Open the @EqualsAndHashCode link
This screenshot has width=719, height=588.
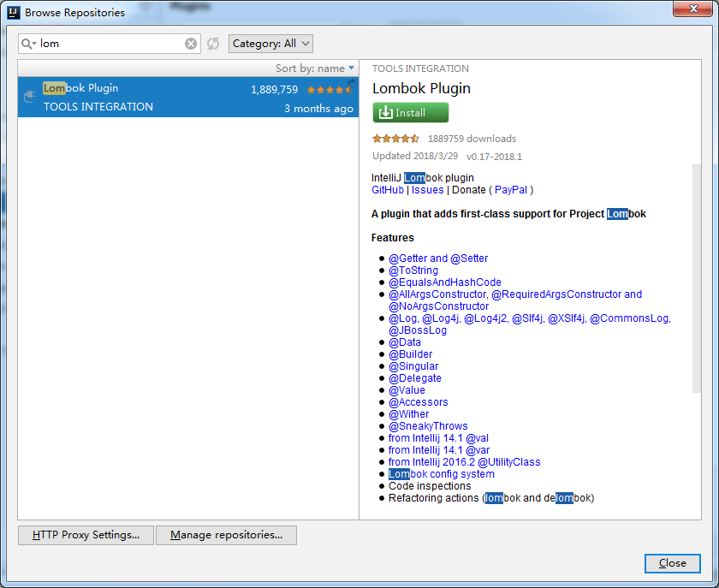445,282
